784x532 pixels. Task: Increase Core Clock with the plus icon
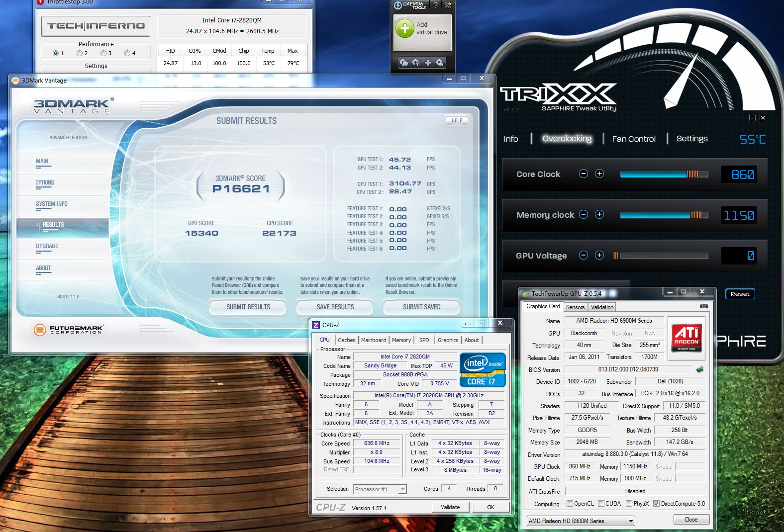[x=599, y=174]
